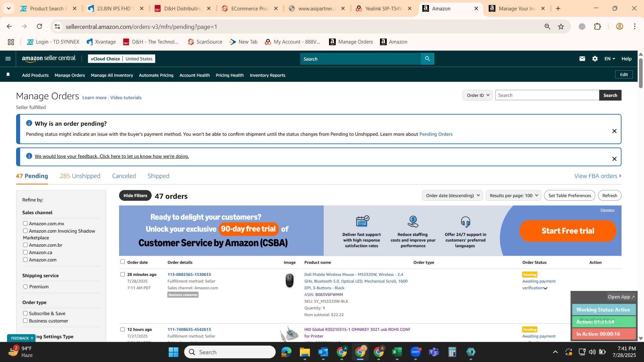The image size is (644, 362).
Task: Open Order date (descending) sort dropdown
Action: pos(452,195)
